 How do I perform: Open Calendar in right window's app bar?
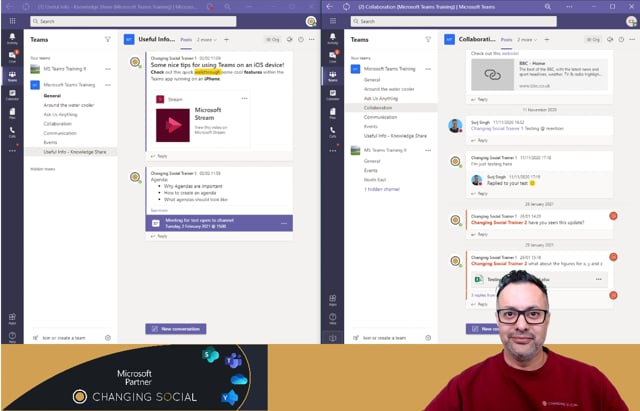[x=333, y=95]
